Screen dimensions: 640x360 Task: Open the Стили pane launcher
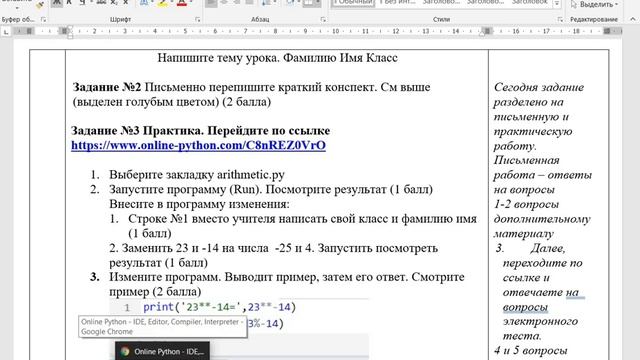coord(560,19)
